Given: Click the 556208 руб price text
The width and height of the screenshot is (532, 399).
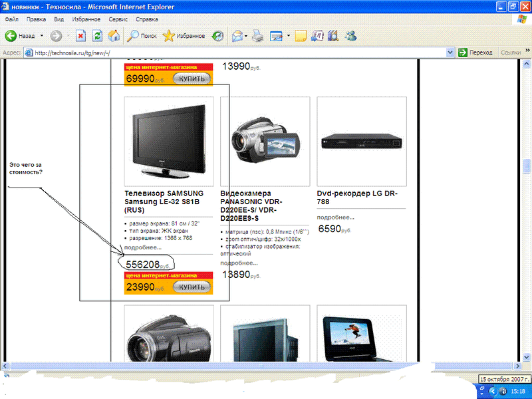Looking at the screenshot, I should pyautogui.click(x=148, y=265).
